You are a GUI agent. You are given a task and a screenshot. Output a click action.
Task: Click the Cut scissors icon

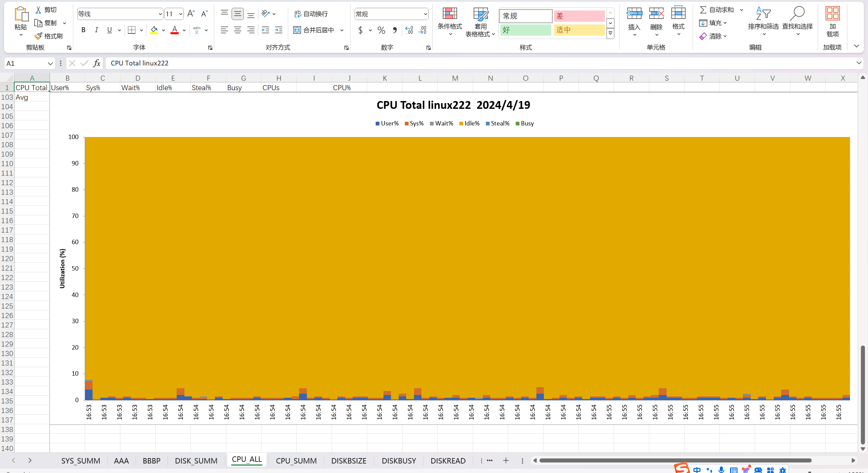pyautogui.click(x=39, y=10)
